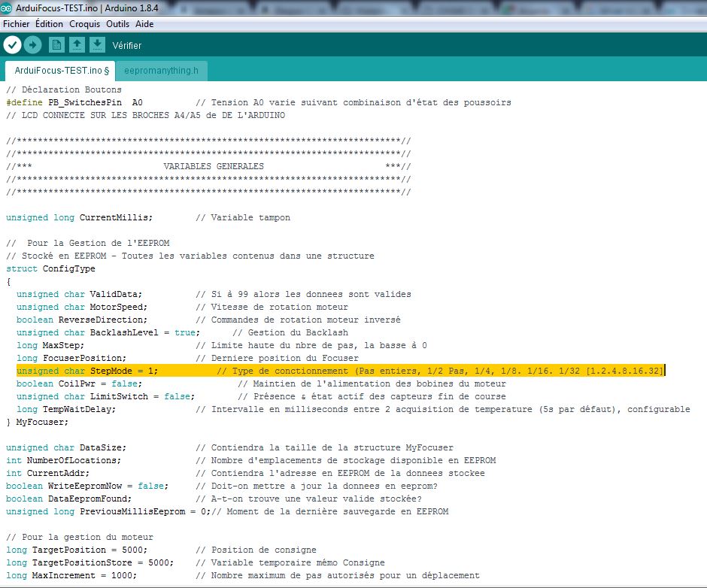Image resolution: width=707 pixels, height=588 pixels.
Task: Open a sketch using the up-arrow icon
Action: point(77,44)
